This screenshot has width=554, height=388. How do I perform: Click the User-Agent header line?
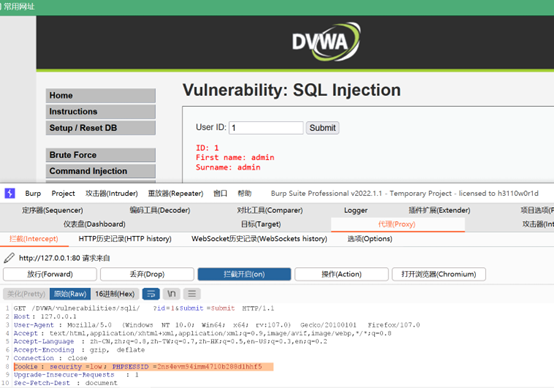pyautogui.click(x=217, y=325)
